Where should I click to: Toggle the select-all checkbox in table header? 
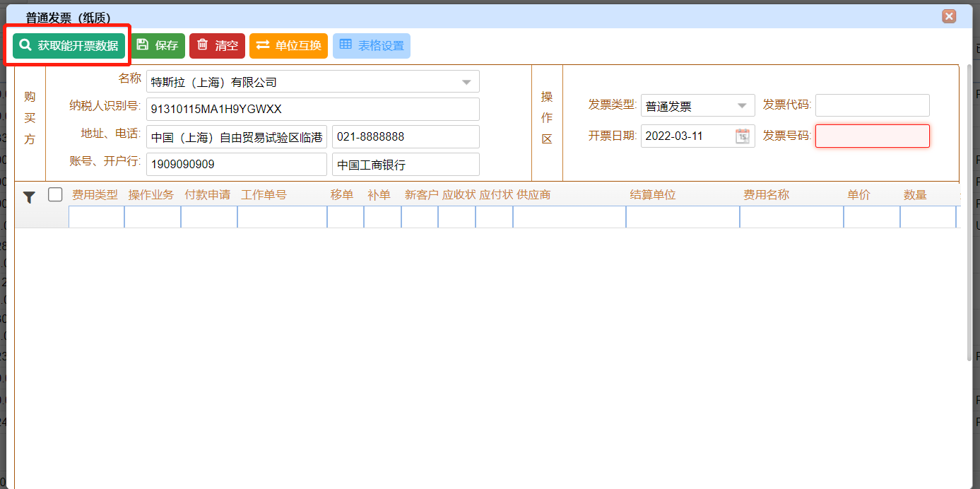pos(55,194)
